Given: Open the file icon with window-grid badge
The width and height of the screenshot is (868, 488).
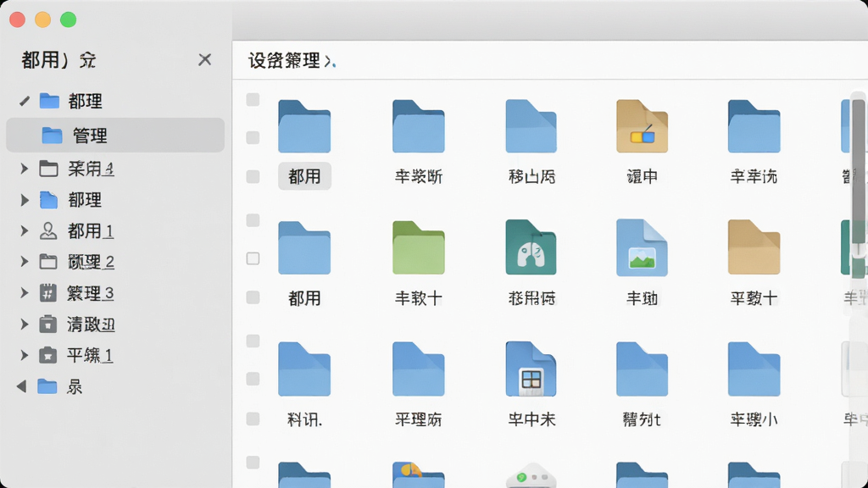Looking at the screenshot, I should [531, 369].
